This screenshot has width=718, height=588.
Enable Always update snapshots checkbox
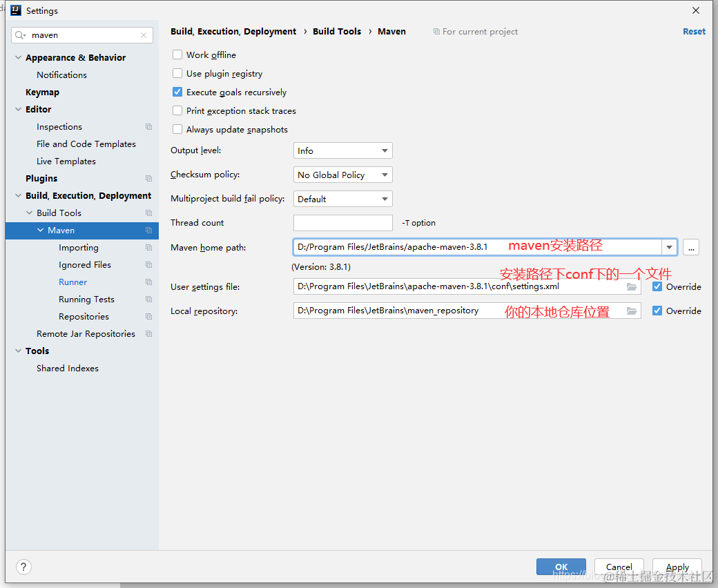177,130
